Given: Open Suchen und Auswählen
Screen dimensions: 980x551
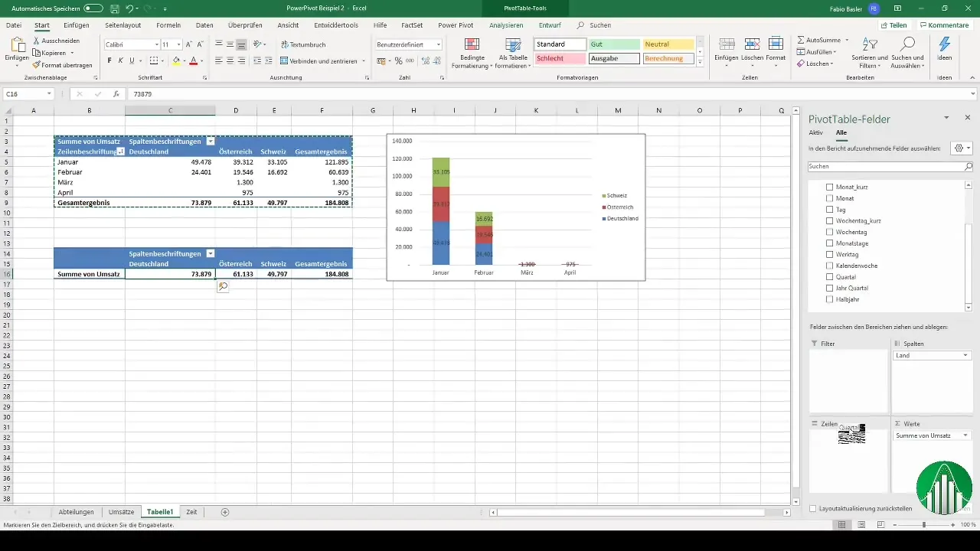Looking at the screenshot, I should tap(908, 53).
